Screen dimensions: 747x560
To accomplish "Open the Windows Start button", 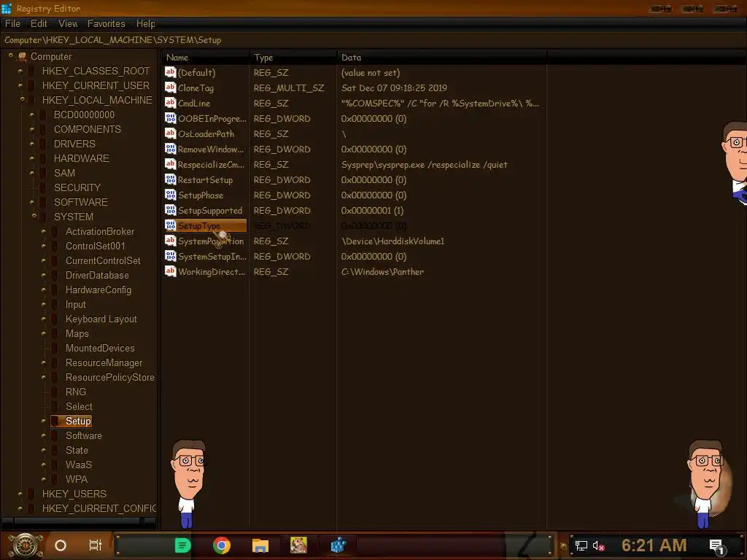I will [26, 545].
